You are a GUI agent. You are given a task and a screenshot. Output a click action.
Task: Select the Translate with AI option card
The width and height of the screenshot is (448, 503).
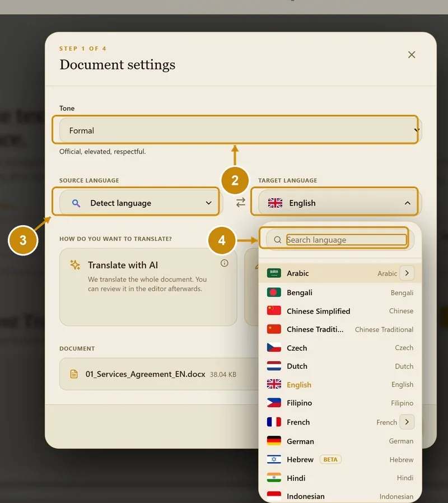click(148, 287)
